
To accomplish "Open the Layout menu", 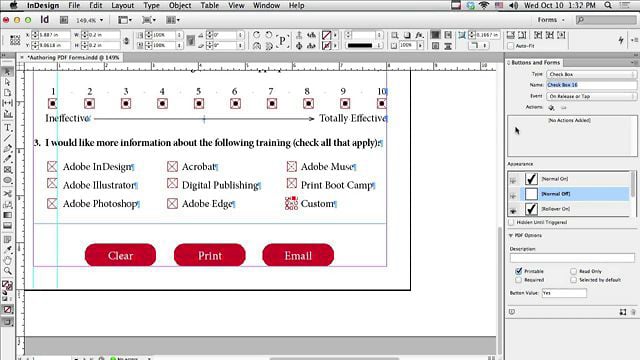I will pyautogui.click(x=122, y=5).
